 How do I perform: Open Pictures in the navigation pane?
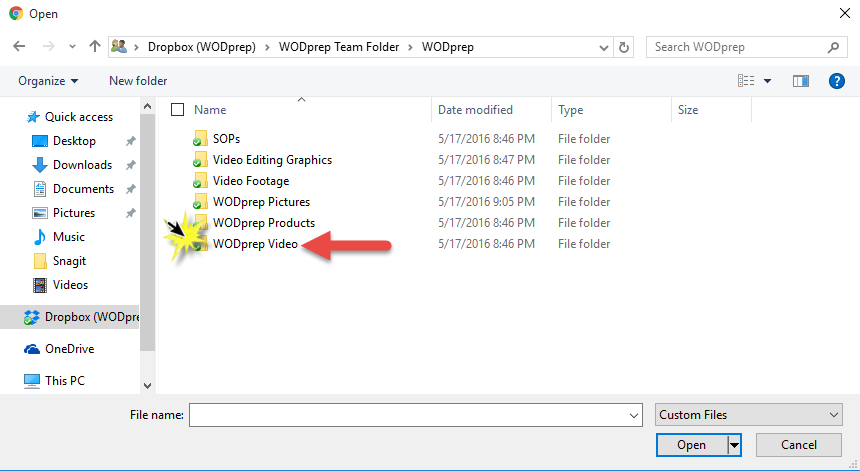click(x=73, y=213)
